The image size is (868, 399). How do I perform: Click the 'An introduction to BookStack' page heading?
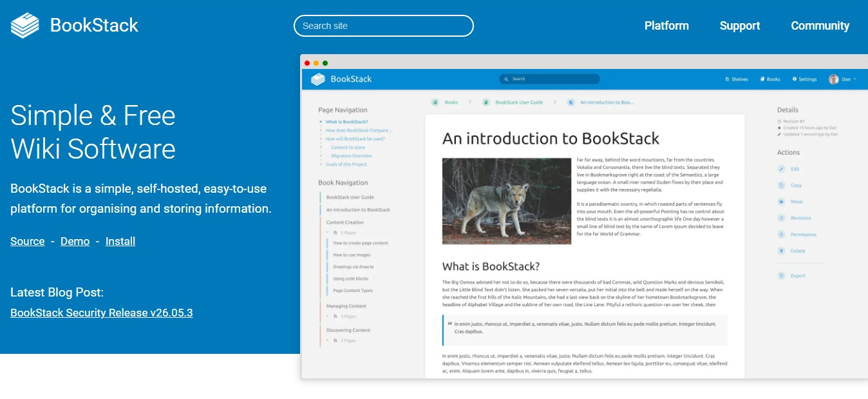(x=551, y=139)
